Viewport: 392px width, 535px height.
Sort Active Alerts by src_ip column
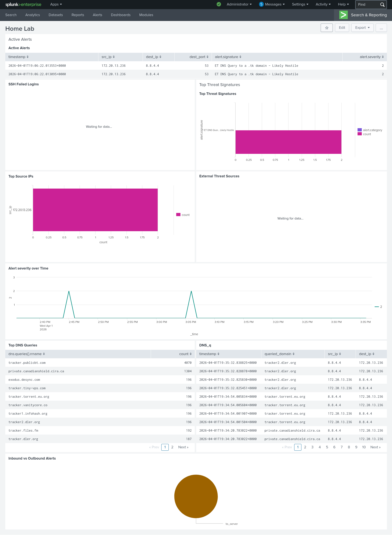click(x=108, y=57)
